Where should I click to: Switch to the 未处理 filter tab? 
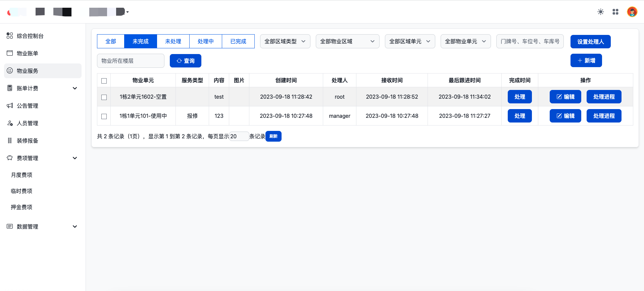pyautogui.click(x=173, y=41)
